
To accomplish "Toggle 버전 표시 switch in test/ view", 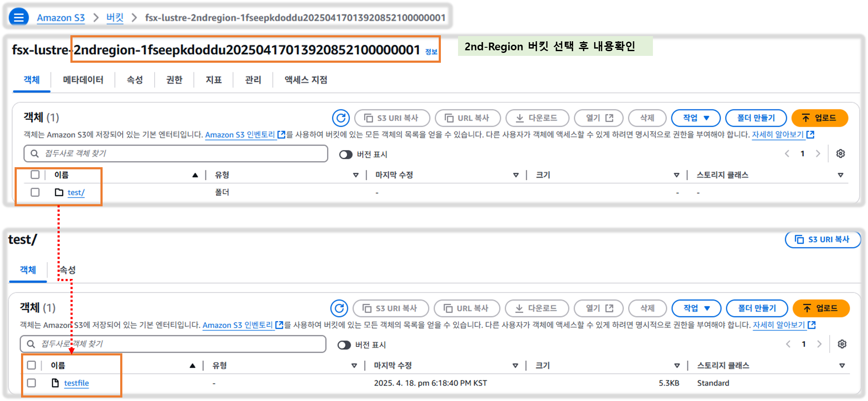I will tap(344, 345).
